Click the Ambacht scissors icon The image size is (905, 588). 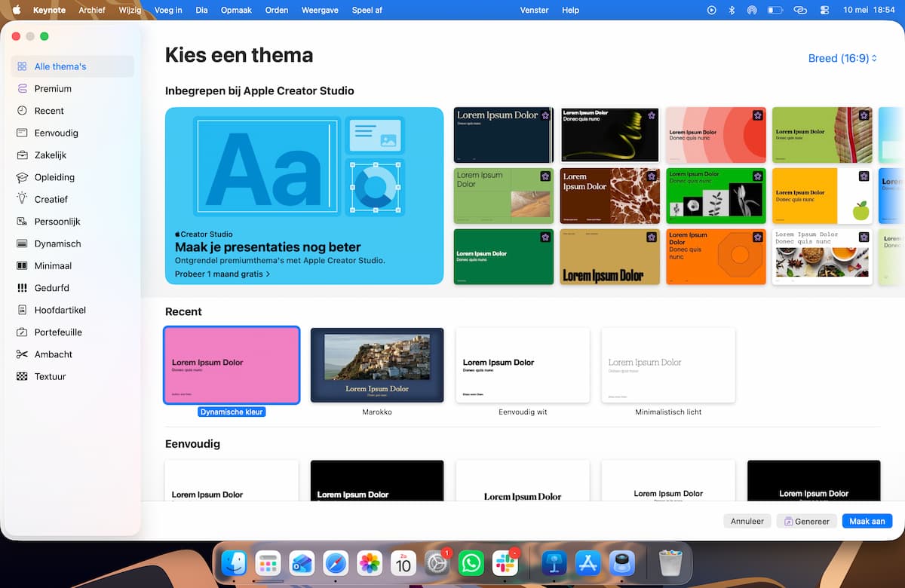click(22, 354)
